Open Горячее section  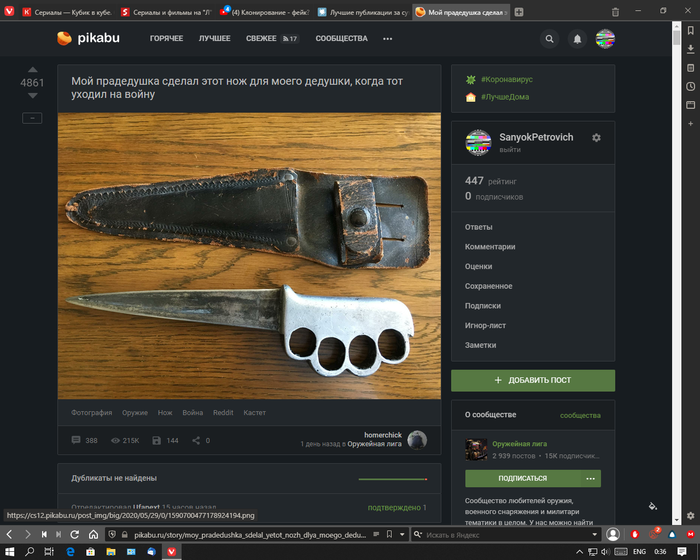[167, 39]
